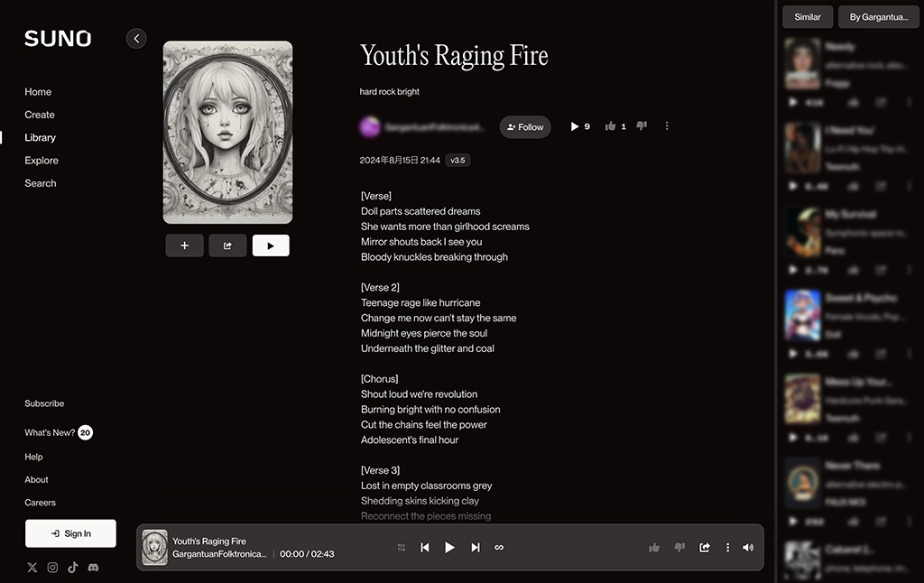Viewport: 924px width, 583px height.
Task: Start playback in the bottom player
Action: (x=449, y=548)
